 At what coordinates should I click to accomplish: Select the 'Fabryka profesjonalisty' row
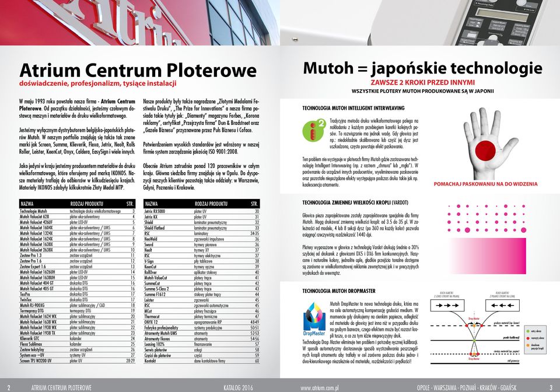pyautogui.click(x=201, y=328)
